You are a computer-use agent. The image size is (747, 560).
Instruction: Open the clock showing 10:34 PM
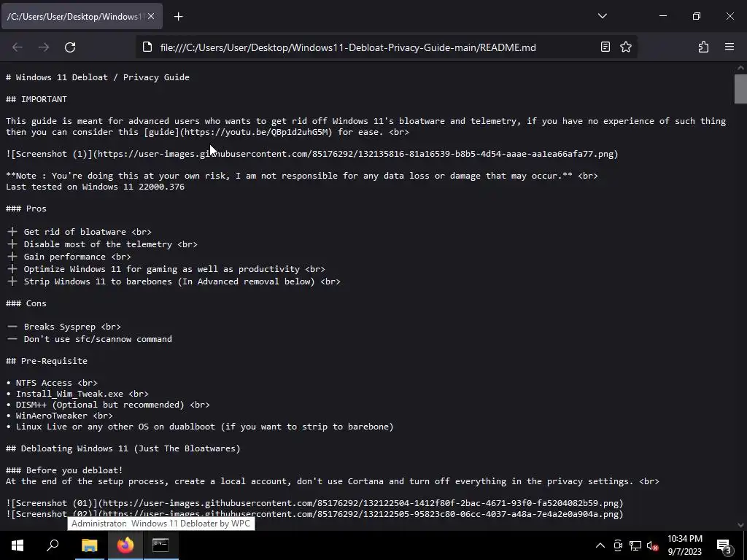[684, 545]
